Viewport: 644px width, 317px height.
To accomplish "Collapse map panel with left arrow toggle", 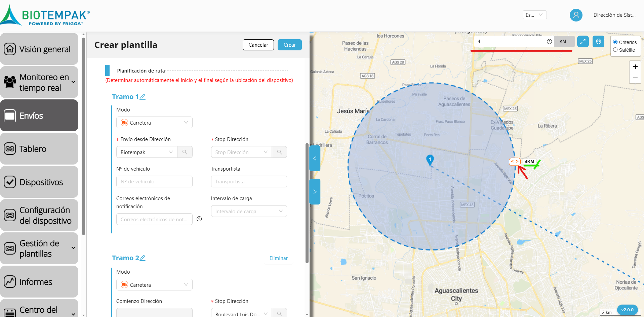I will pos(315,158).
